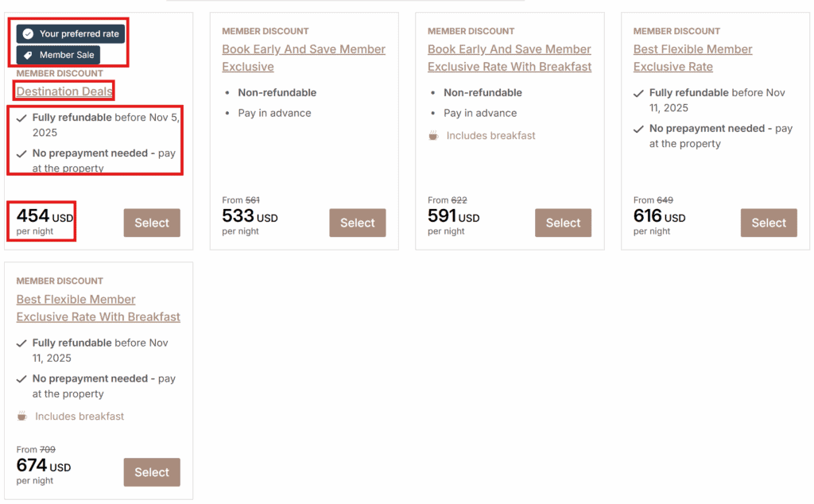
Task: Click the 454 USD per night price
Action: pos(41,220)
